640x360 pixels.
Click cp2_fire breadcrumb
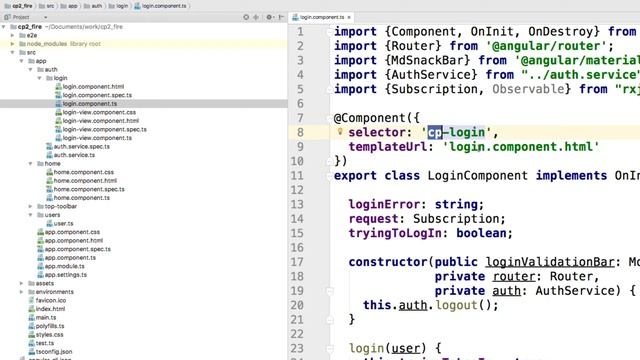coord(18,6)
